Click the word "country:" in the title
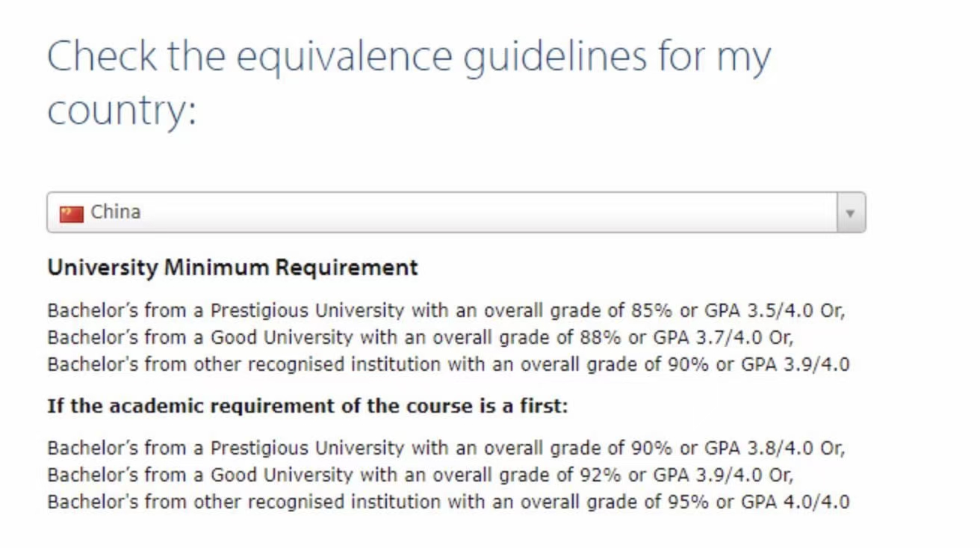Viewport: 980px width, 548px height. click(x=122, y=112)
